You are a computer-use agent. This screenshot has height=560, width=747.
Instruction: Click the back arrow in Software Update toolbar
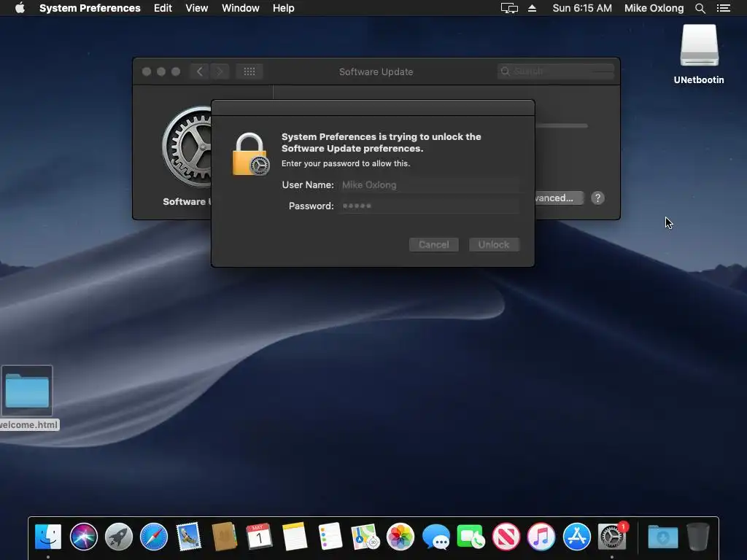[200, 71]
